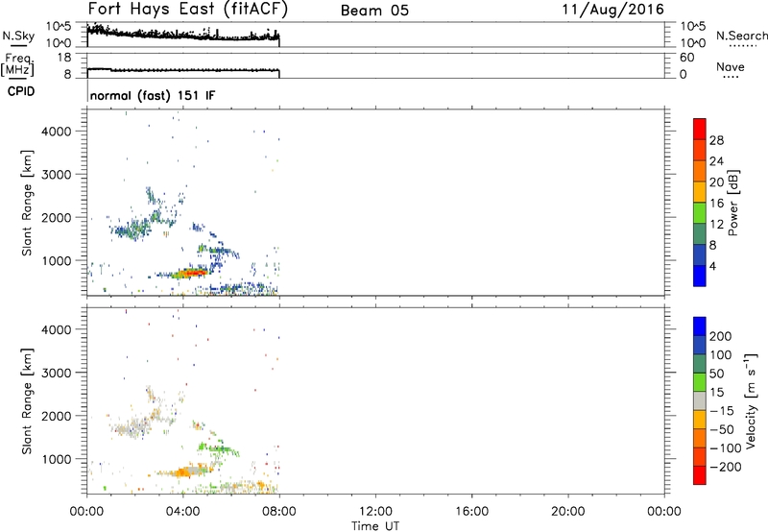
Task: Click the '16' tick on the Power colorbar
Action: pos(716,204)
